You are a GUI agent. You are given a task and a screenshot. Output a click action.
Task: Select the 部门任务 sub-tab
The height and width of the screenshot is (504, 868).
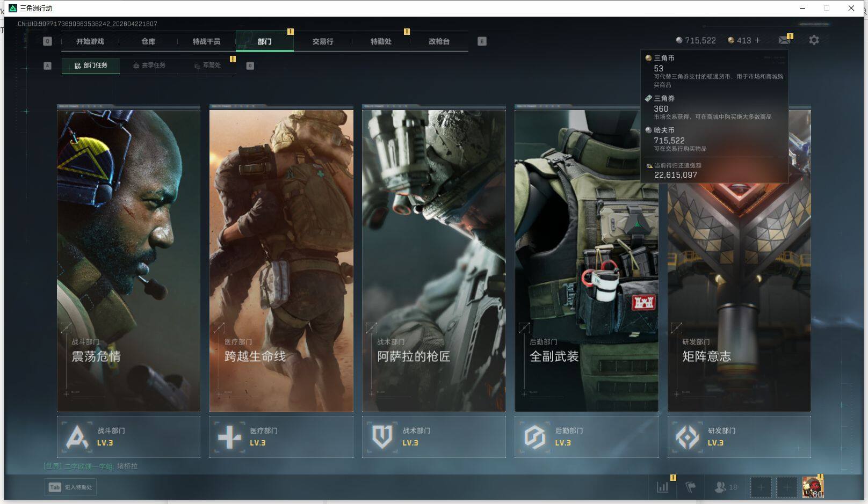click(91, 65)
